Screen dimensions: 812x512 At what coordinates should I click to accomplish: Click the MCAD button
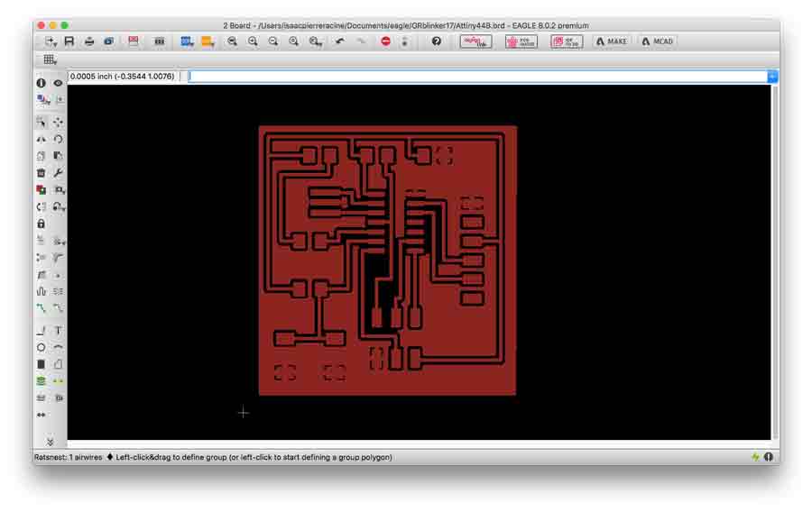pos(657,41)
